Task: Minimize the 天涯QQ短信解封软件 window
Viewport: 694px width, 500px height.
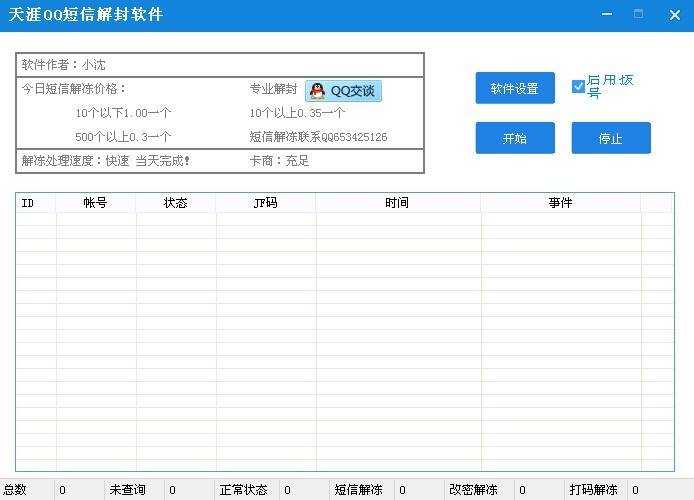Action: (607, 14)
